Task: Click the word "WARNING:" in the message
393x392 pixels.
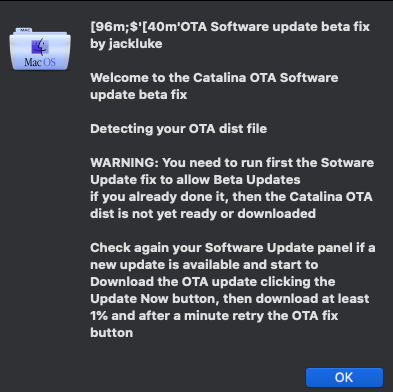Action: (x=124, y=163)
